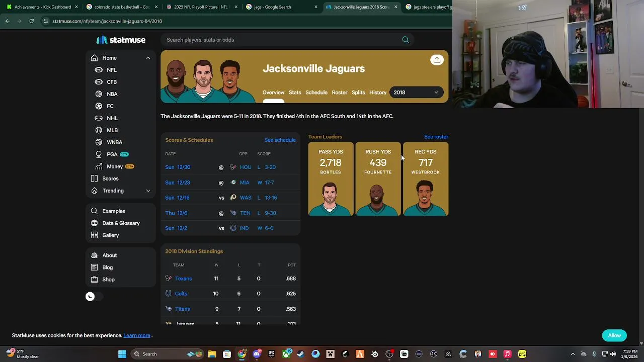Click the Gallery grid icon
This screenshot has height=362, width=644.
[x=94, y=235]
